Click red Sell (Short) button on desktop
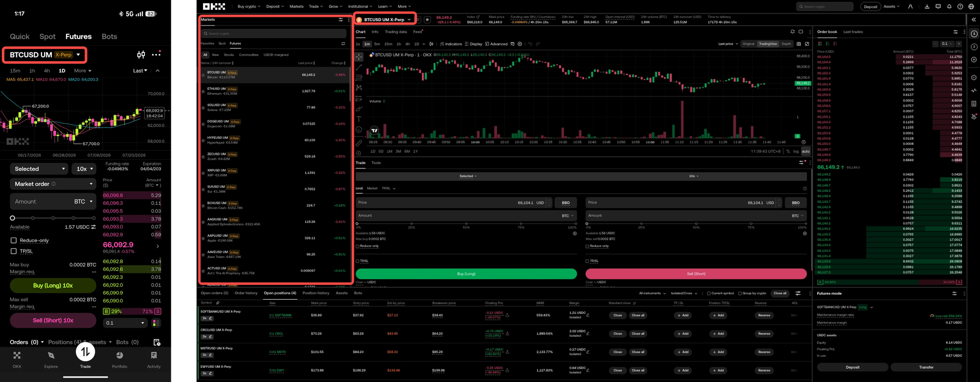Viewport: 980px width, 382px height. click(x=696, y=274)
